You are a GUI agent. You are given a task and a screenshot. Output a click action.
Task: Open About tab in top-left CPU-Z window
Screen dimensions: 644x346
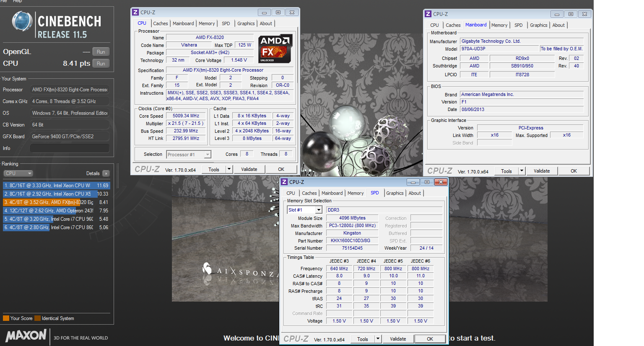[x=266, y=23]
